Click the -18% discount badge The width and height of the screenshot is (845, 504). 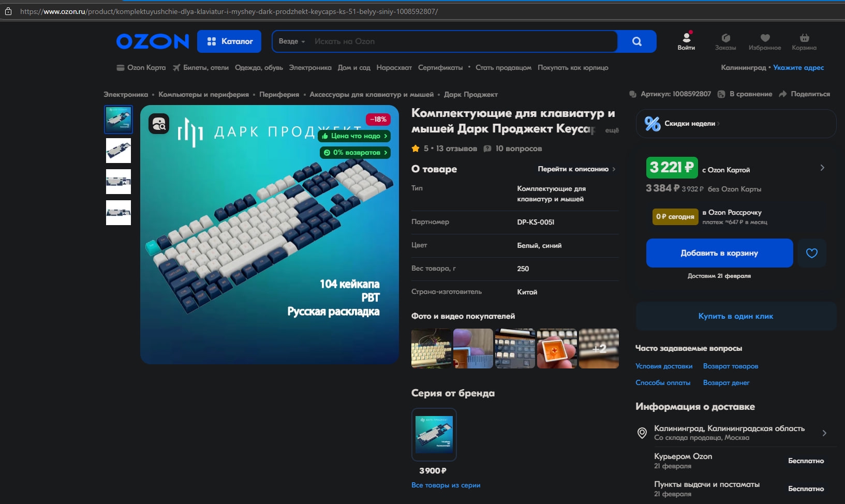tap(378, 120)
